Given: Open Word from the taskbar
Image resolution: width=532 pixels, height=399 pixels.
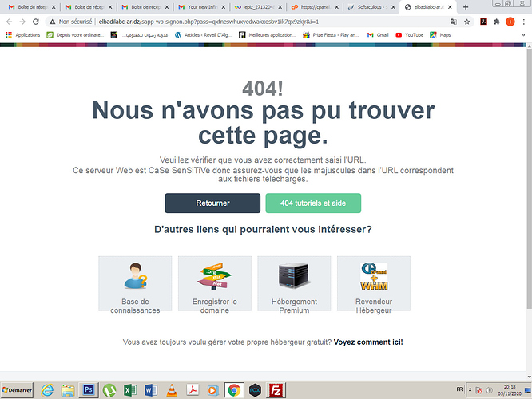Looking at the screenshot, I should pos(151,390).
